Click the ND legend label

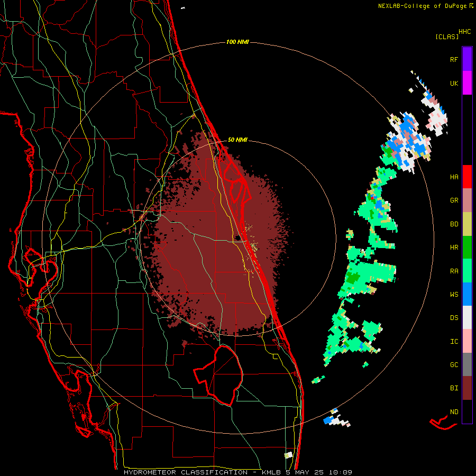point(454,412)
